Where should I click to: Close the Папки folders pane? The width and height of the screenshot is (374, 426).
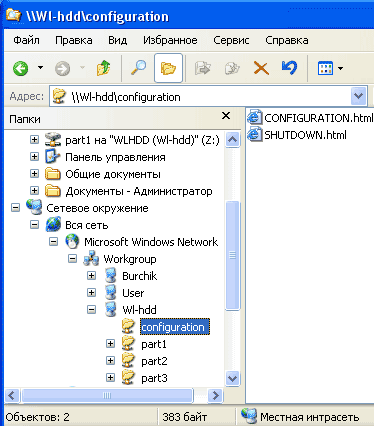(226, 116)
